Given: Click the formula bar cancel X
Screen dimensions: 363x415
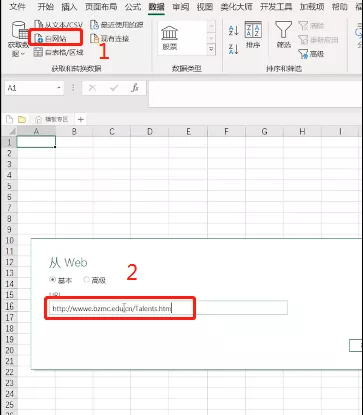Looking at the screenshot, I should tap(92, 88).
